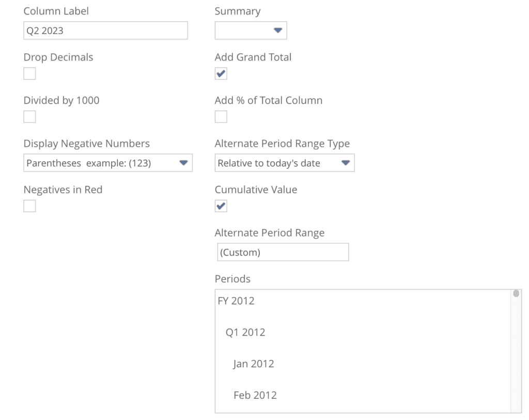Open the Summary dropdown
Screen dimensions: 529x420
(x=251, y=30)
